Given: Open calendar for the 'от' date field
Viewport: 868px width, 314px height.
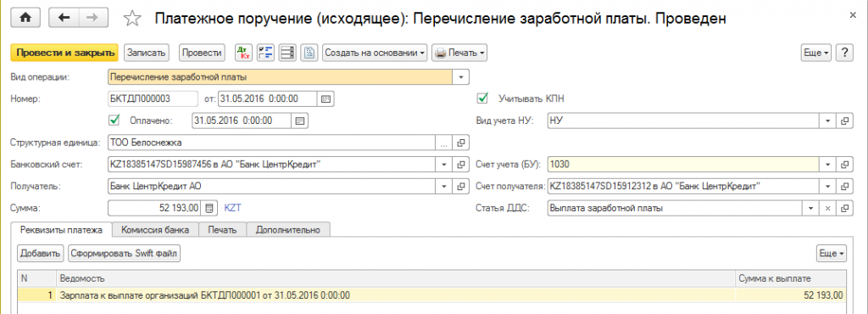Looking at the screenshot, I should [x=325, y=99].
